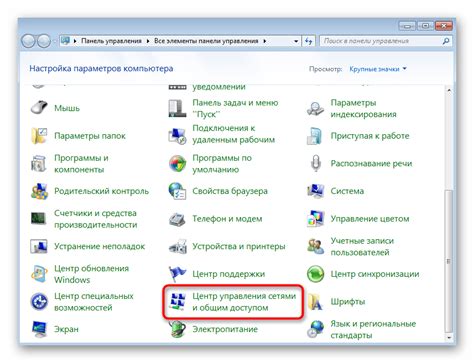The width and height of the screenshot is (474, 363).
Task: Click Свойства браузера globe icon
Action: point(177,191)
